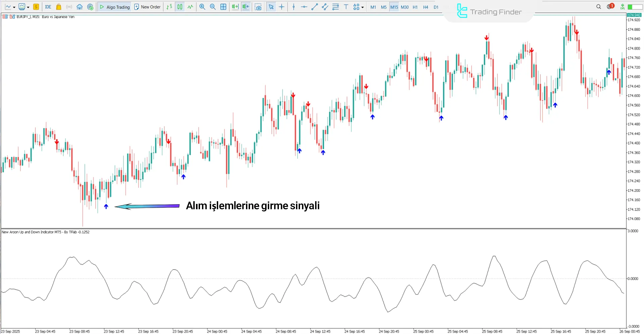Select the Crosshair tool
This screenshot has width=644, height=334.
282,7
